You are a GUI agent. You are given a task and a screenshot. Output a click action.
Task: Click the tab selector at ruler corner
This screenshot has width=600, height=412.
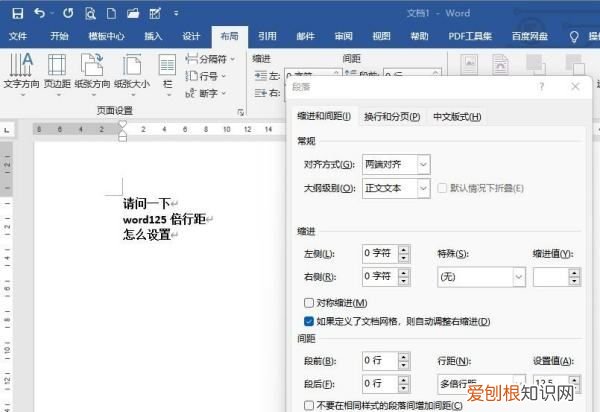click(7, 130)
